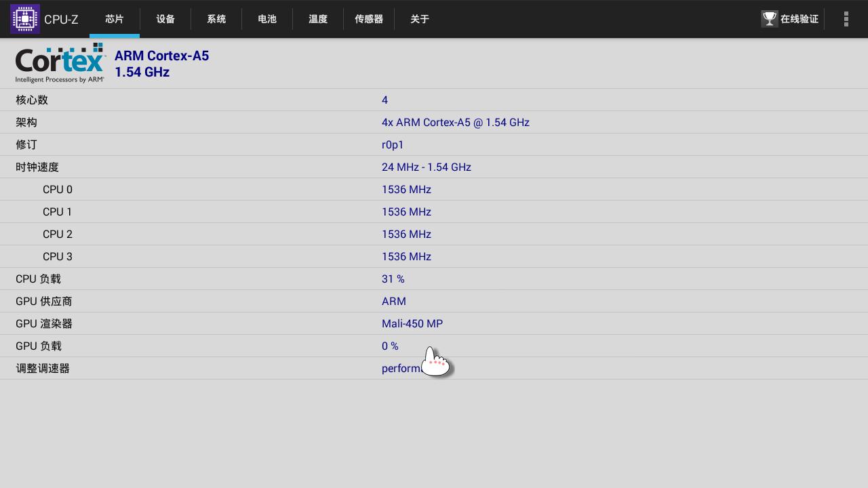The height and width of the screenshot is (488, 868).
Task: Click the 4x ARM Cortex-A5 architecture value
Action: (x=456, y=122)
